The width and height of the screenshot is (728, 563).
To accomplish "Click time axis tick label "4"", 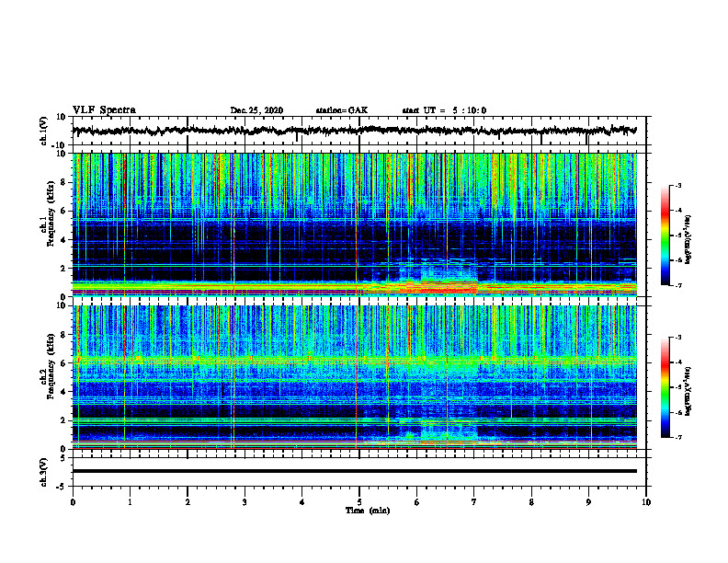I will (302, 502).
